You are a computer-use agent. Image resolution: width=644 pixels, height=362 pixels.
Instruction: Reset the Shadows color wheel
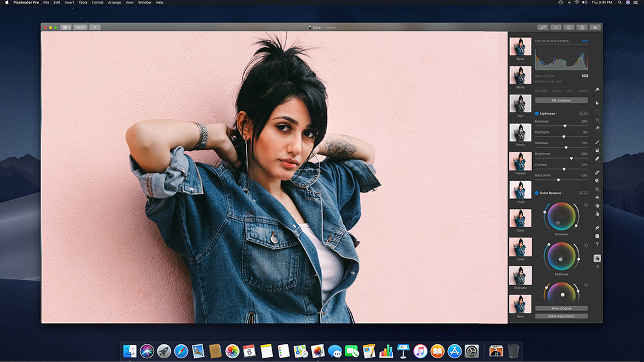[x=586, y=205]
